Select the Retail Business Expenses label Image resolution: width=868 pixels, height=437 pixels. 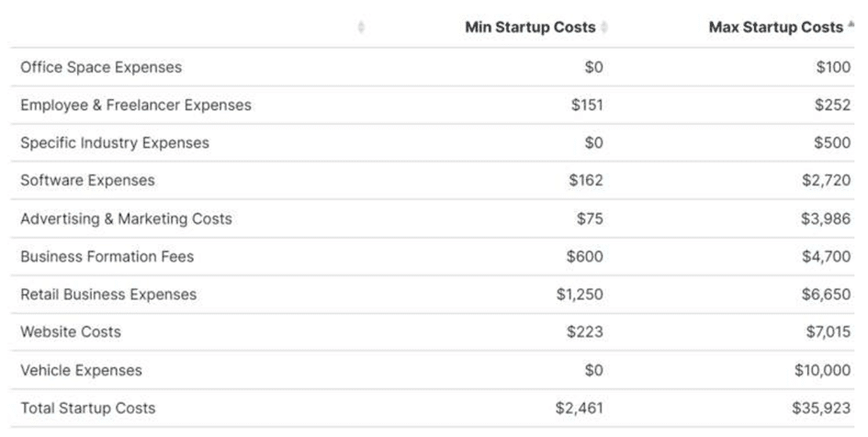[108, 295]
